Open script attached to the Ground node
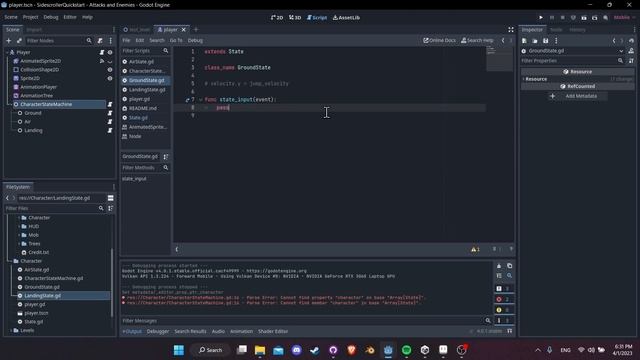 (x=110, y=113)
